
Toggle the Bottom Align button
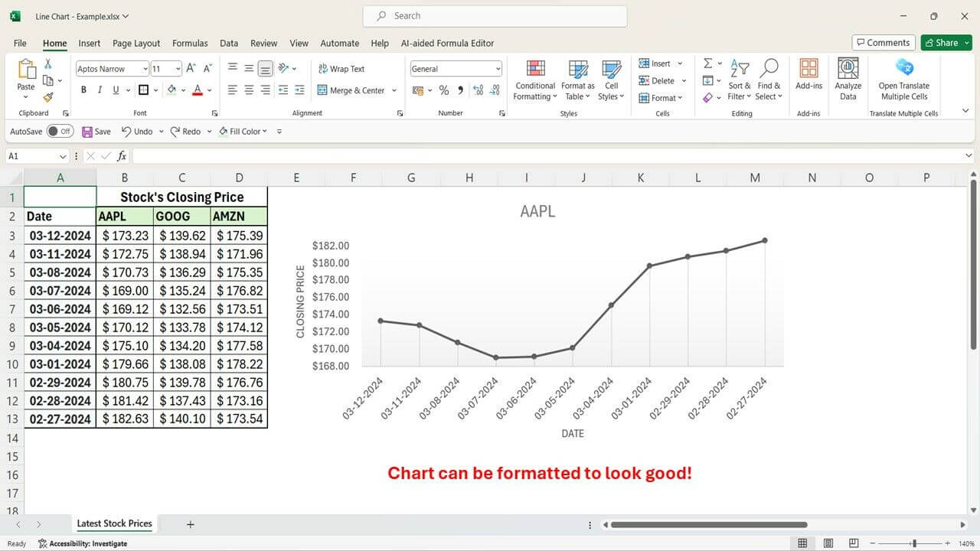coord(266,69)
